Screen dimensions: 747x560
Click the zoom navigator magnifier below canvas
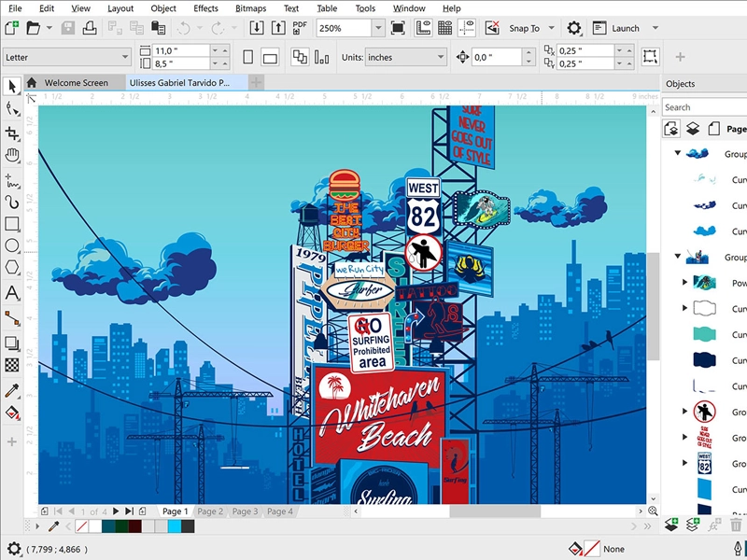pos(653,511)
